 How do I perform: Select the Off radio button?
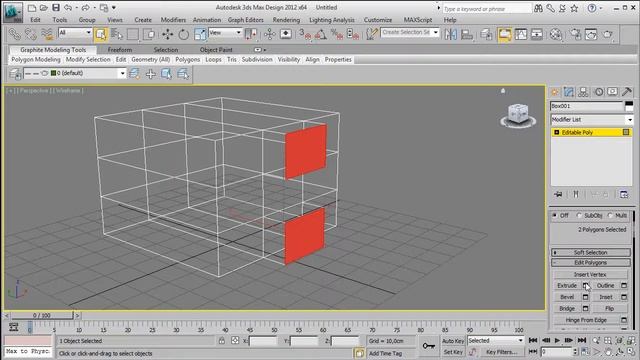click(x=555, y=216)
